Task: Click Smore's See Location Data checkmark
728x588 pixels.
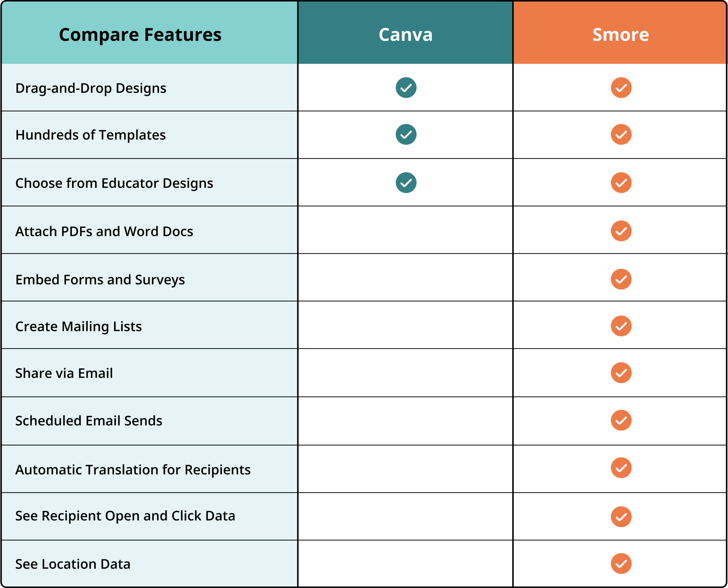Action: [x=621, y=564]
